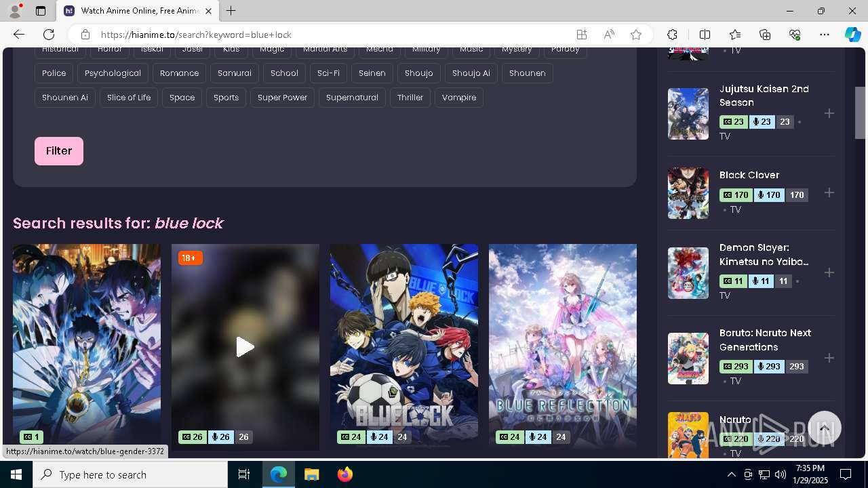Open File Explorer from taskbar
This screenshot has width=868, height=488.
pos(311,474)
